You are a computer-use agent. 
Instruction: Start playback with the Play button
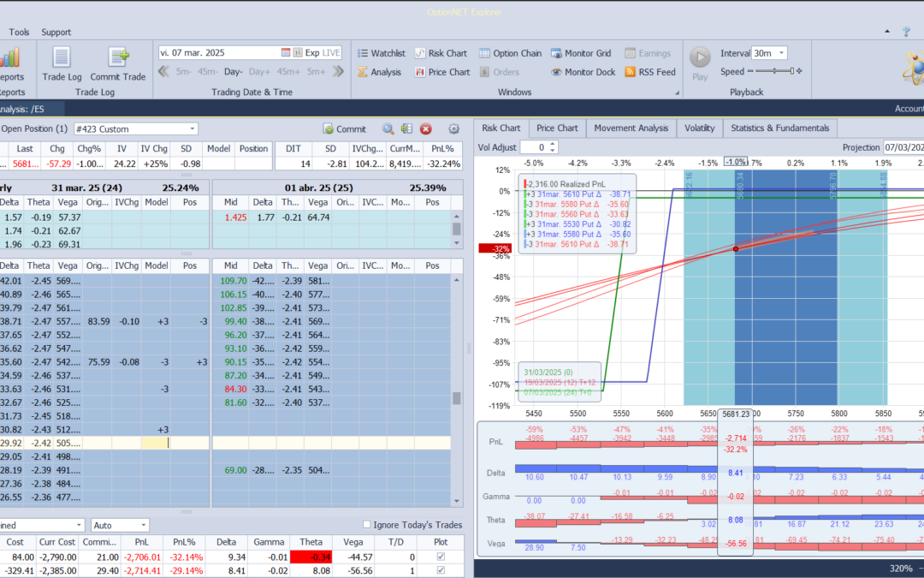[700, 63]
